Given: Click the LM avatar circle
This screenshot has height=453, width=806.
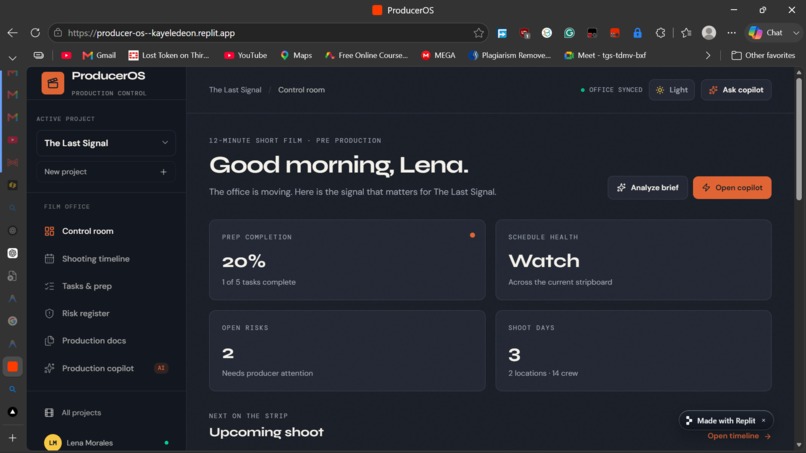Looking at the screenshot, I should (52, 443).
